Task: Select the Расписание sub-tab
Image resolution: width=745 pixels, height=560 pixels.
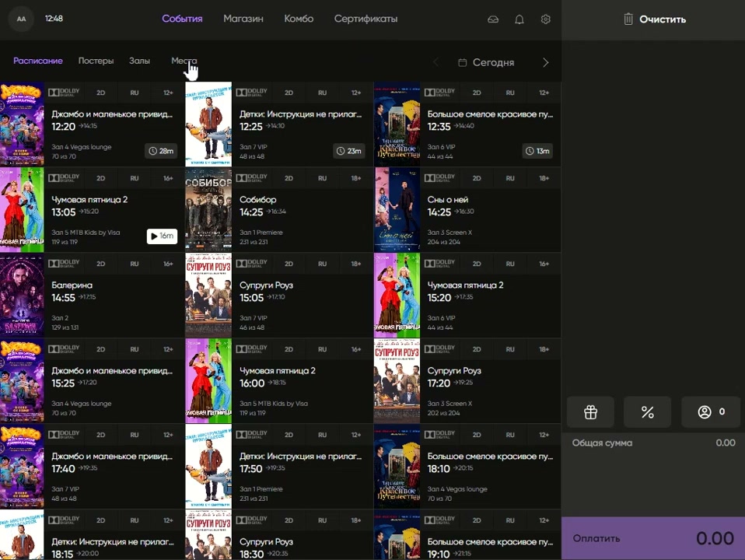Action: pyautogui.click(x=38, y=61)
